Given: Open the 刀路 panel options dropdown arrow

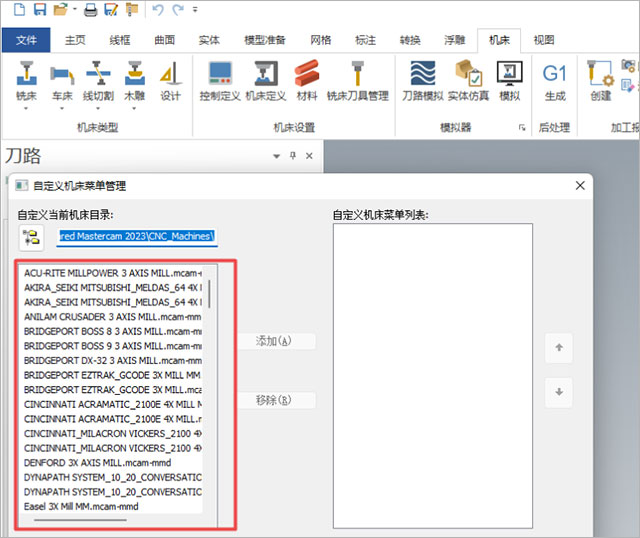Looking at the screenshot, I should [277, 156].
